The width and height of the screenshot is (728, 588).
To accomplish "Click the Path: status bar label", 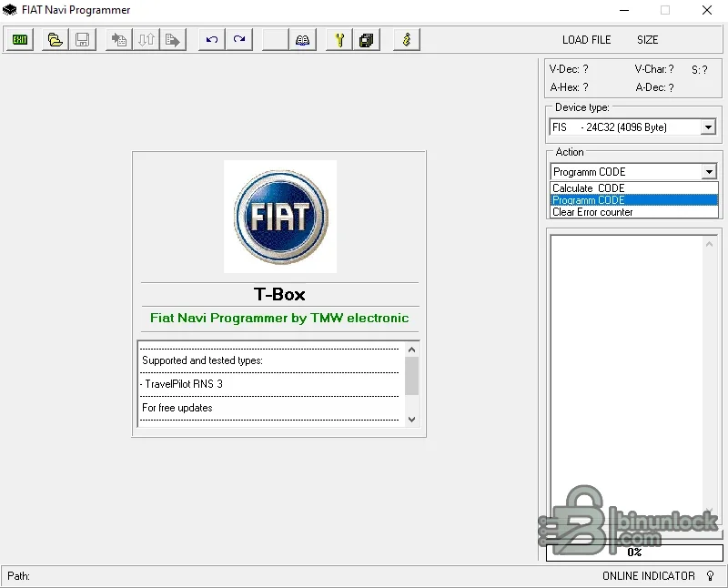I will (x=18, y=576).
